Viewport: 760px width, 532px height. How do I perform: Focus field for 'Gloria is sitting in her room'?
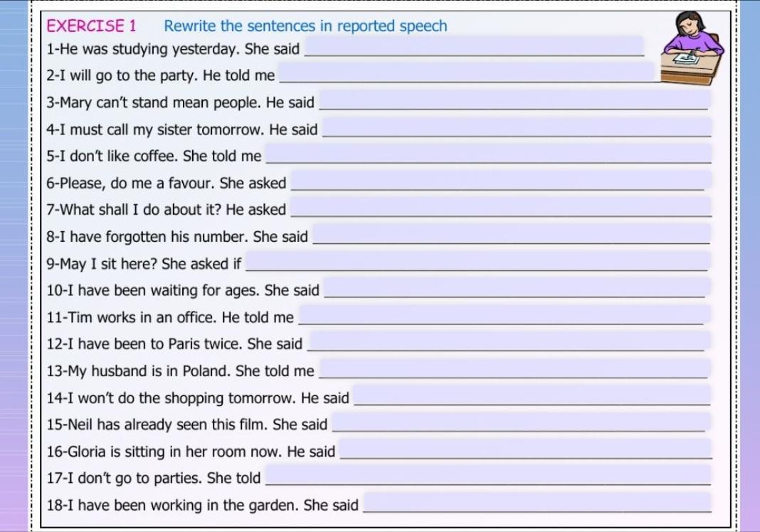525,448
